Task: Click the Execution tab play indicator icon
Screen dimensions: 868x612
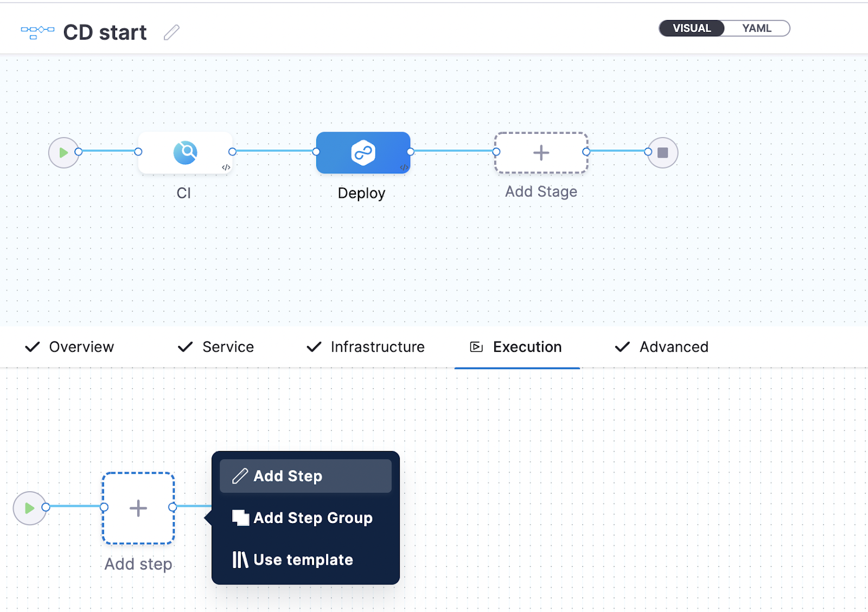Action: pyautogui.click(x=476, y=347)
